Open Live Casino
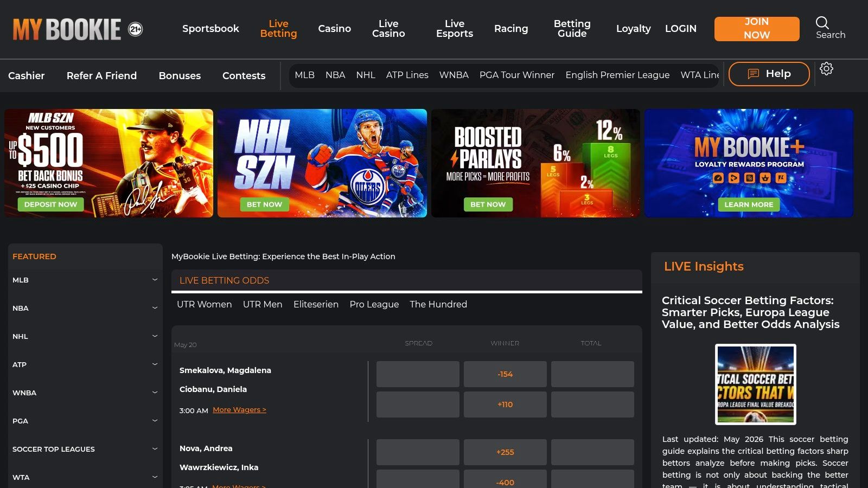This screenshot has height=488, width=868. [x=388, y=29]
